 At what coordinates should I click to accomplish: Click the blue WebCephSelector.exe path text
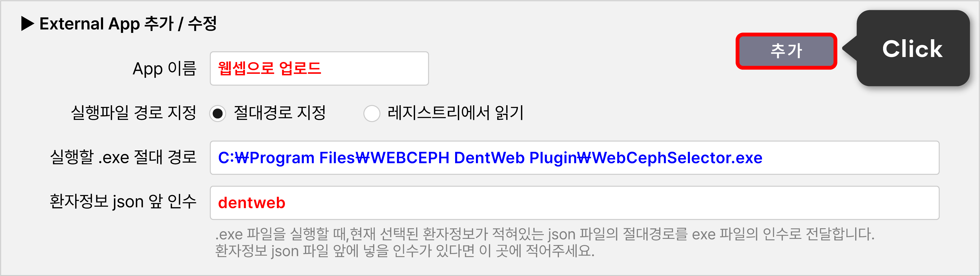[490, 158]
